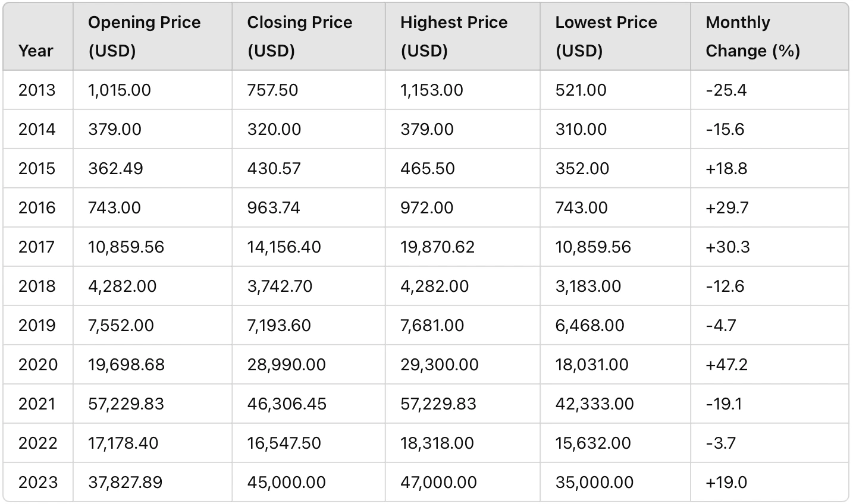Select the 2019 highest price 7,681.00
The width and height of the screenshot is (853, 504).
[432, 325]
